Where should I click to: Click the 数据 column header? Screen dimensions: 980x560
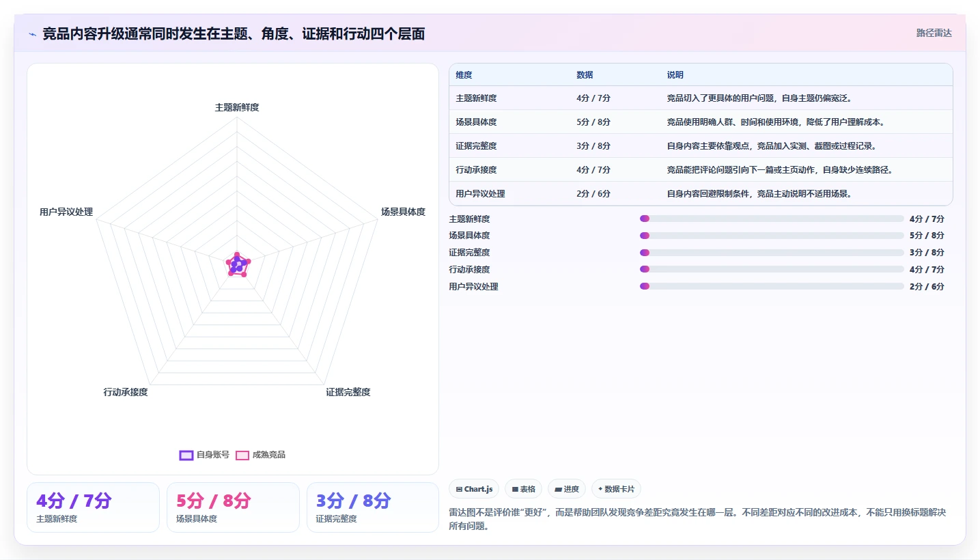pyautogui.click(x=585, y=74)
